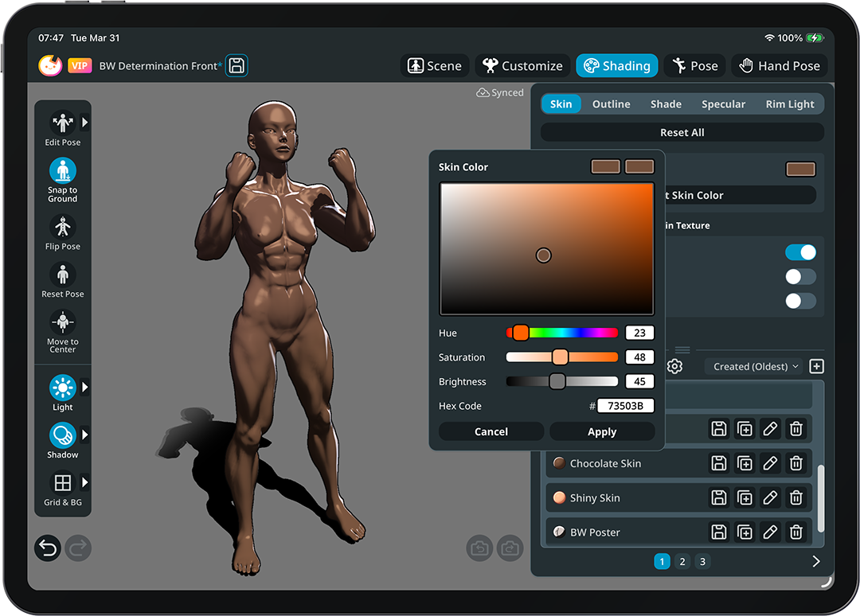This screenshot has width=860, height=616.
Task: Save the project using the floppy disk icon by the title
Action: [236, 66]
